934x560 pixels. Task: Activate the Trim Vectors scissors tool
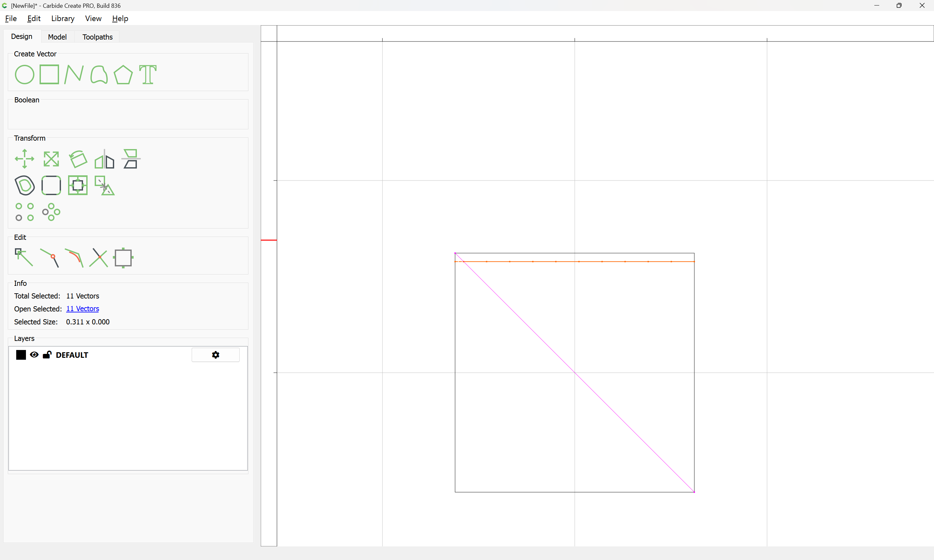coord(99,257)
